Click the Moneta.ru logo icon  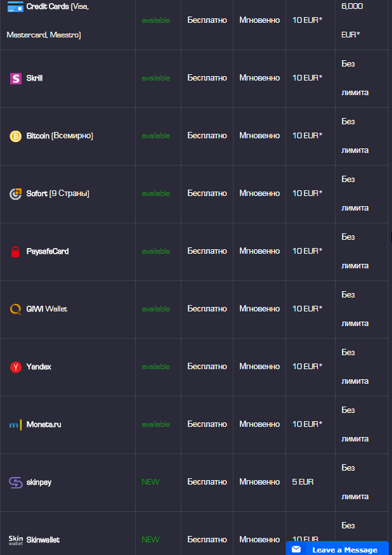[15, 425]
